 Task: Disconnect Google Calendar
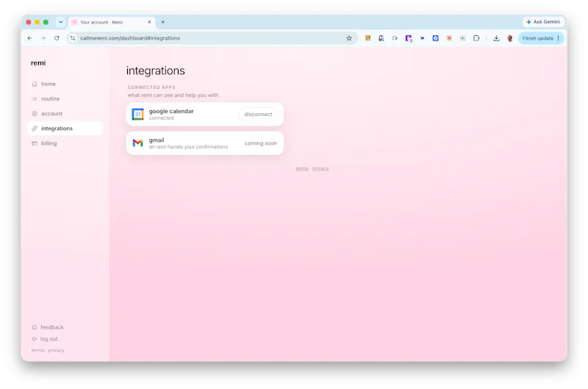[x=258, y=115]
